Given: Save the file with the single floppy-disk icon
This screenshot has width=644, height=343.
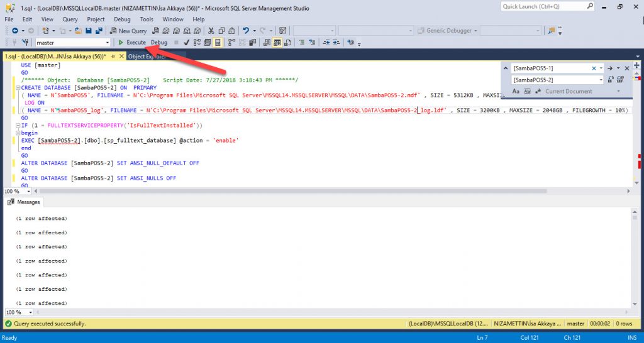Looking at the screenshot, I should pyautogui.click(x=88, y=31).
